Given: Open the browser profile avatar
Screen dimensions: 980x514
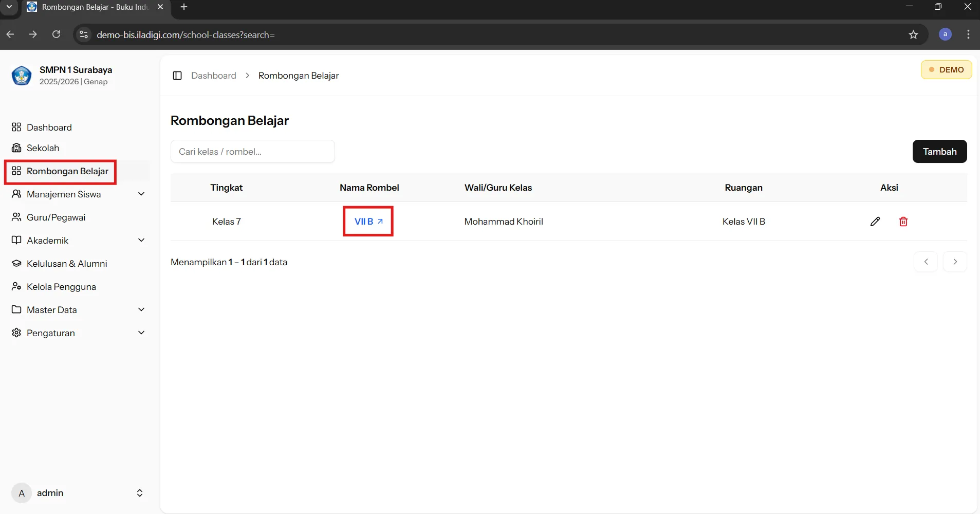Looking at the screenshot, I should 945,34.
